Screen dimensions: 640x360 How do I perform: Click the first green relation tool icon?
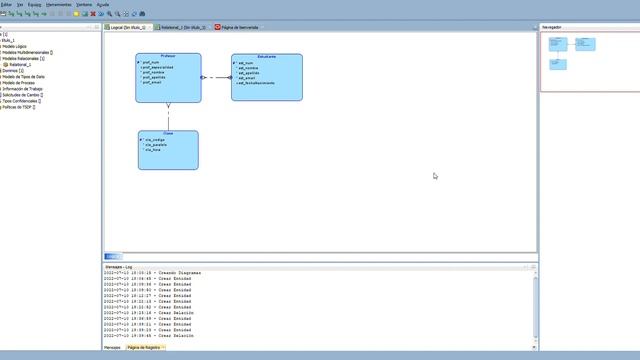coord(11,14)
